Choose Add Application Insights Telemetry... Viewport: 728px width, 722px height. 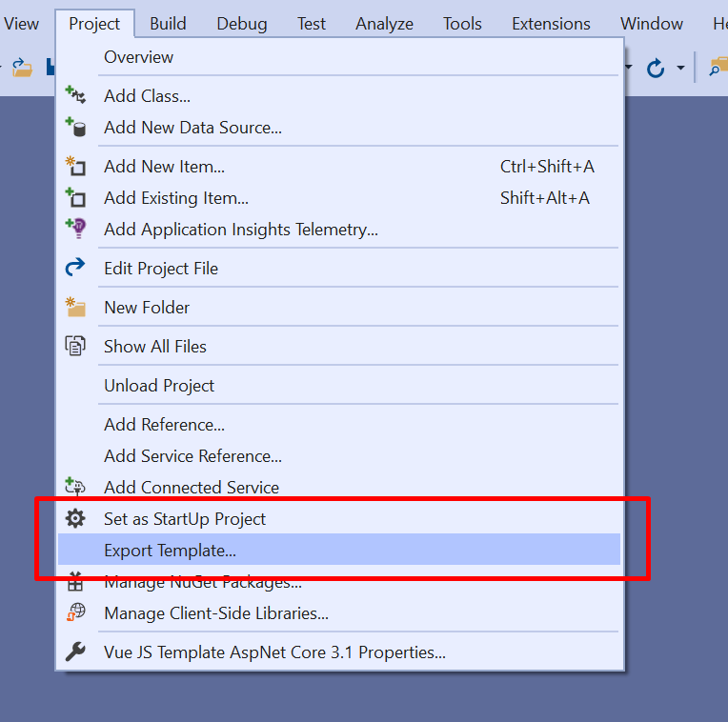[339, 230]
